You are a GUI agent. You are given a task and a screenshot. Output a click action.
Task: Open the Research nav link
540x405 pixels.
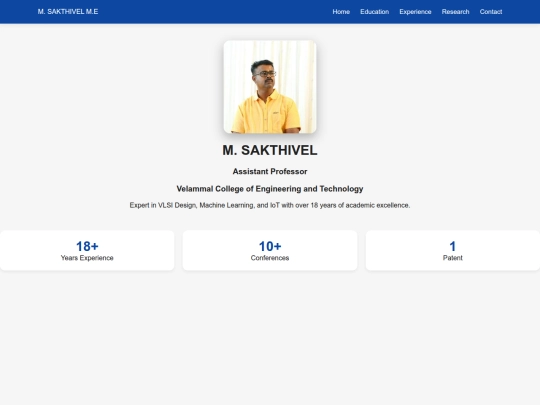tap(455, 12)
